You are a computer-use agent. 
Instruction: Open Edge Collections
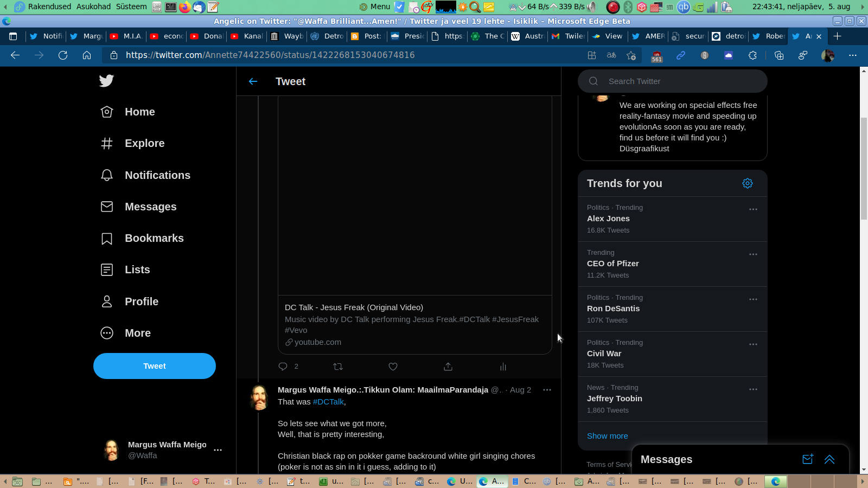[x=779, y=55]
